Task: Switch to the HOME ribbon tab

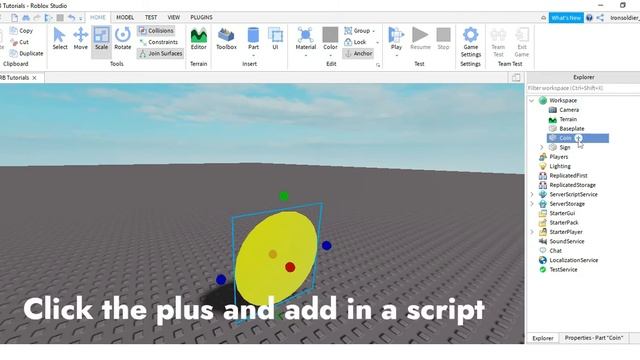Action: (x=98, y=17)
